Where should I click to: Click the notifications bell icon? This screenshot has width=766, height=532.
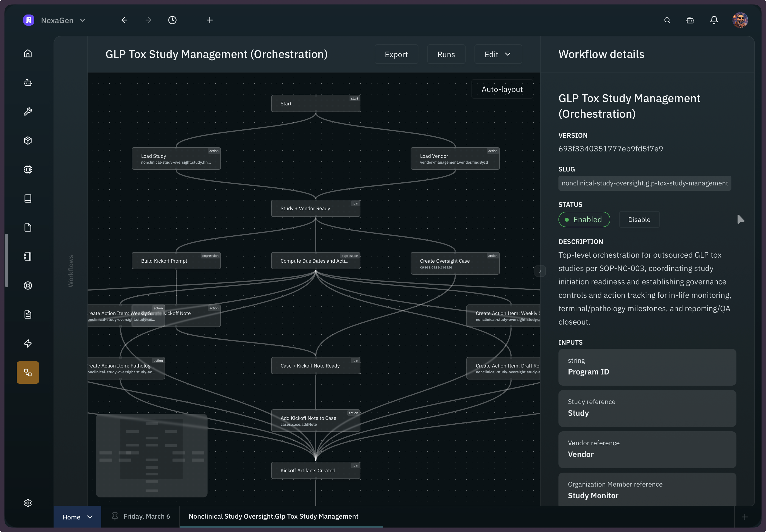(x=714, y=20)
